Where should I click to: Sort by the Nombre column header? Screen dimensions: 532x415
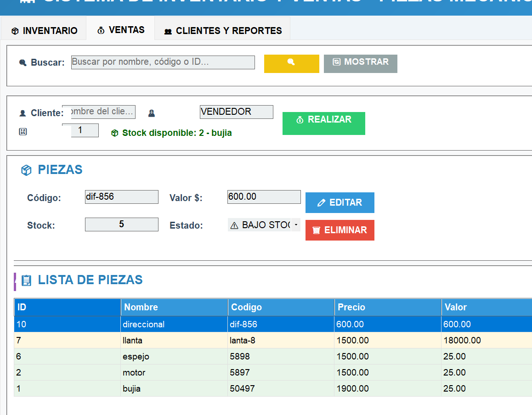coord(174,307)
